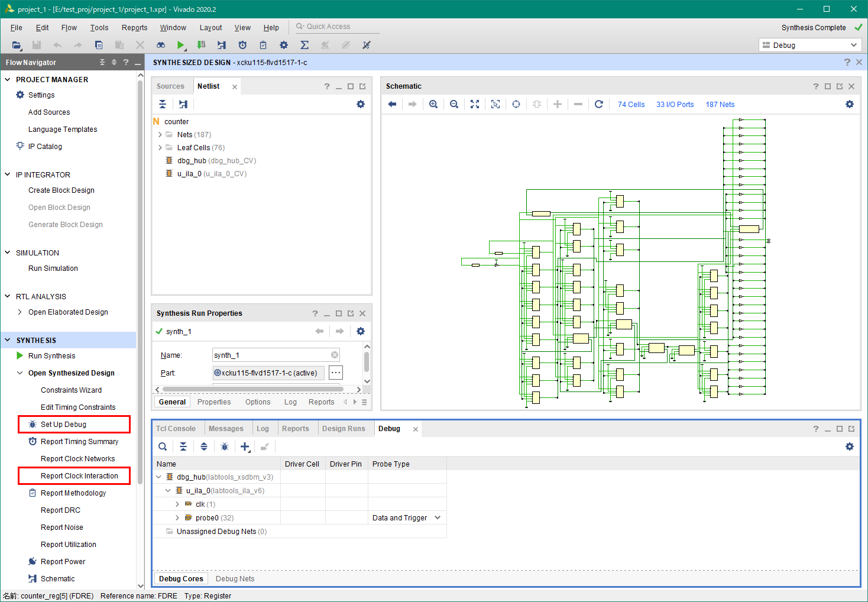Click Zoom Fit in Schematic toolbar

tap(475, 104)
